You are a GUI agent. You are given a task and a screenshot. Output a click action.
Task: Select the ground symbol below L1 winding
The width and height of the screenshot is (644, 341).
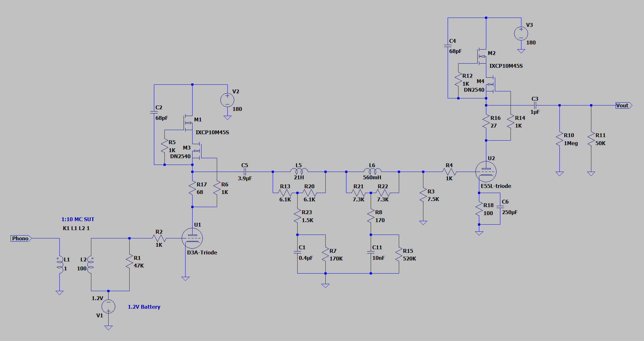[59, 292]
